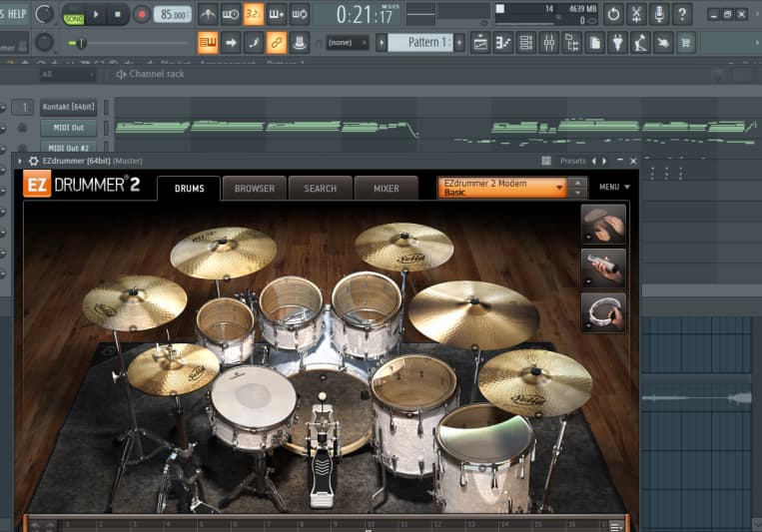This screenshot has height=532, width=762.
Task: Open the content library cart icon
Action: coord(686,43)
